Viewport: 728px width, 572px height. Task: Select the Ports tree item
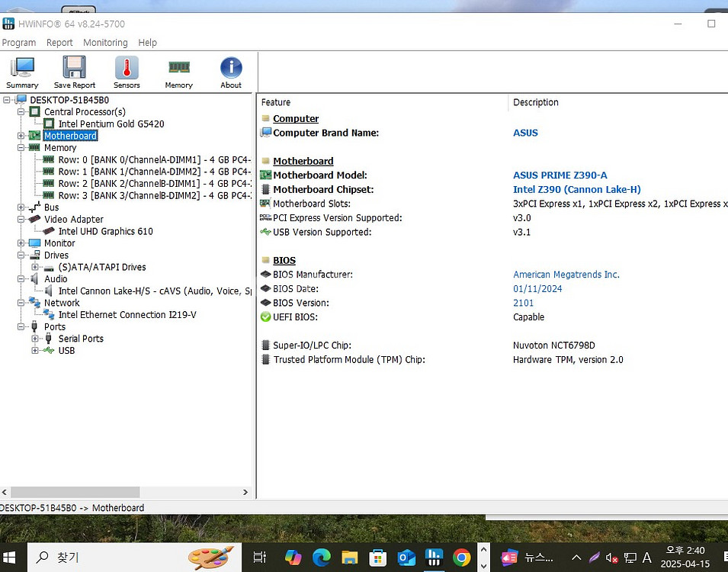click(x=55, y=326)
